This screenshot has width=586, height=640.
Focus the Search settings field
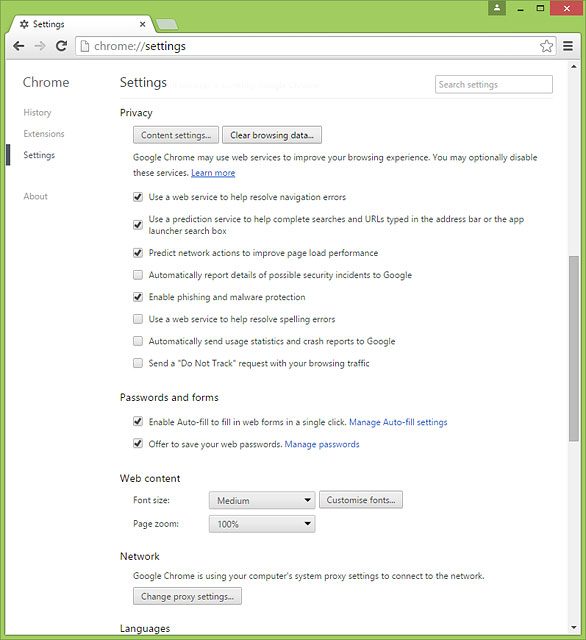[494, 84]
